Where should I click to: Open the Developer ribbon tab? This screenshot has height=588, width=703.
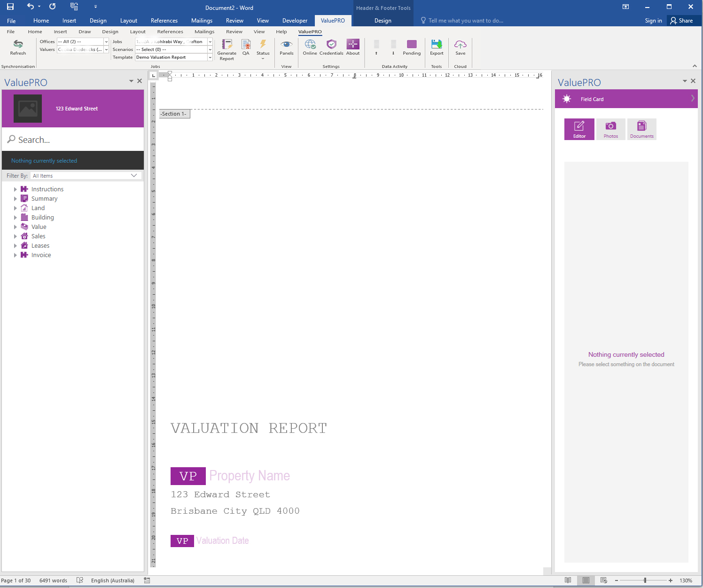point(295,21)
